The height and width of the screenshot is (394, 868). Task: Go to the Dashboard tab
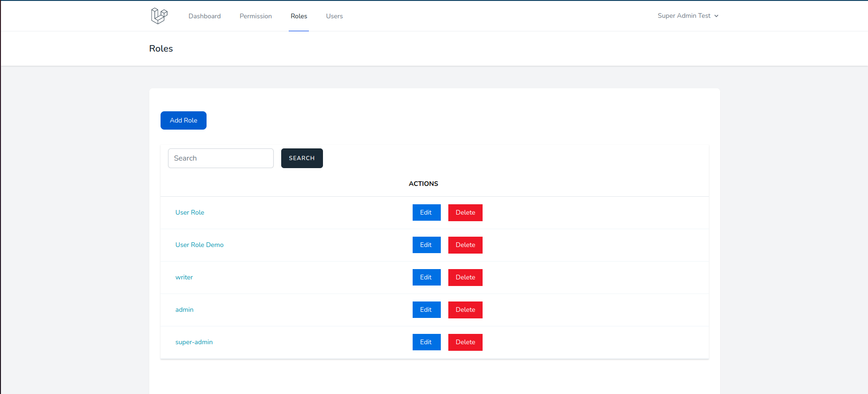click(205, 16)
